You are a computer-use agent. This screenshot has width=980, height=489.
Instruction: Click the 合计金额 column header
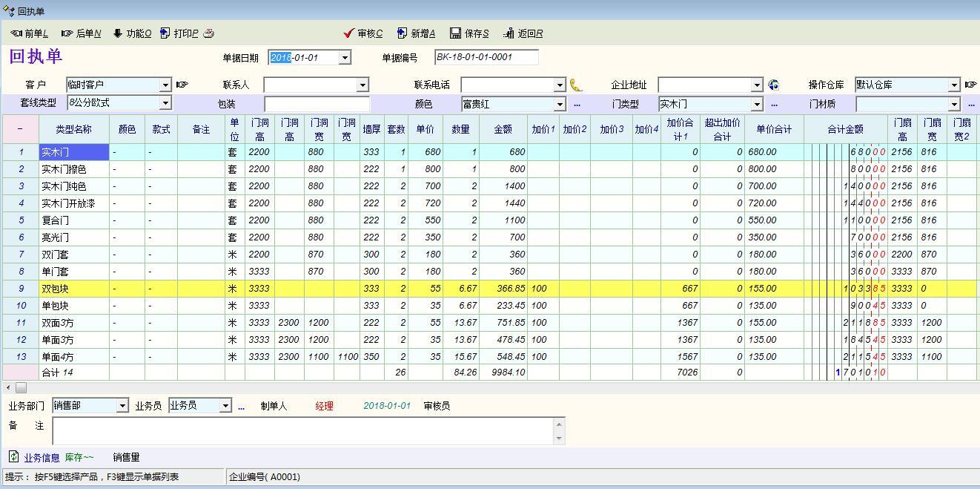tap(845, 129)
